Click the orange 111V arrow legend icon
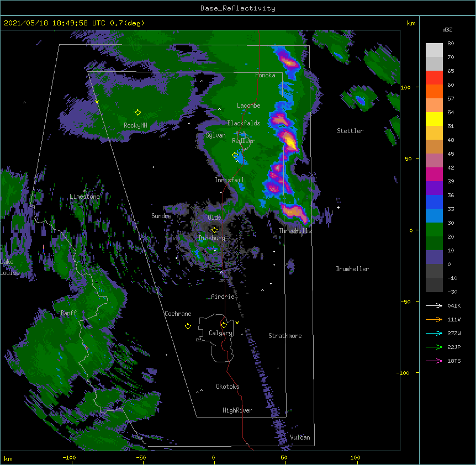 coord(434,319)
